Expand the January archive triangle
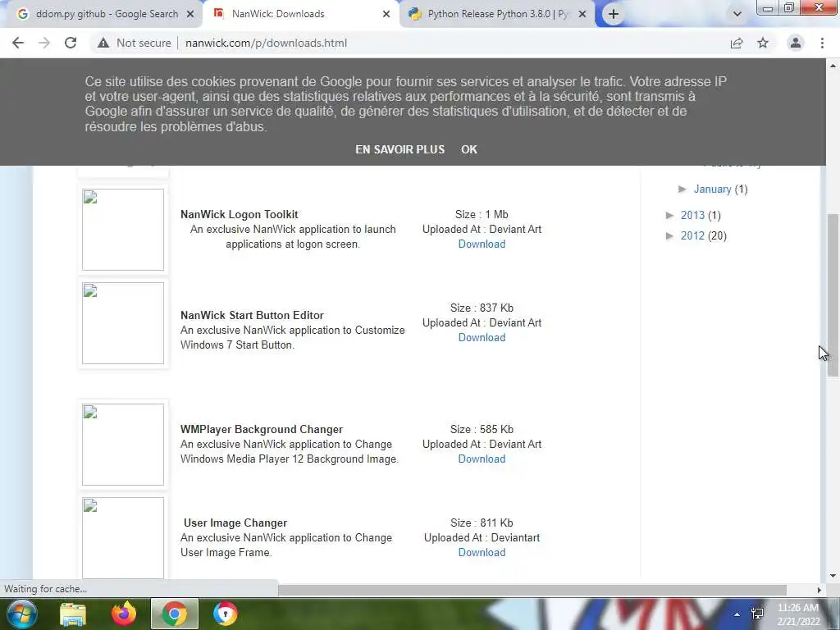Viewport: 840px width, 630px height. click(682, 189)
